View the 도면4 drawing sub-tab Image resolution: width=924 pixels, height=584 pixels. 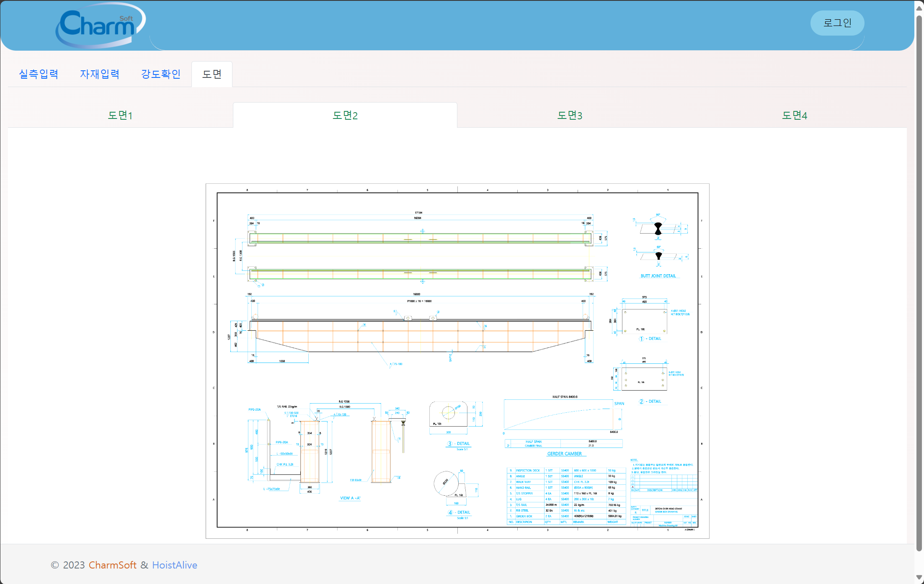pyautogui.click(x=794, y=115)
